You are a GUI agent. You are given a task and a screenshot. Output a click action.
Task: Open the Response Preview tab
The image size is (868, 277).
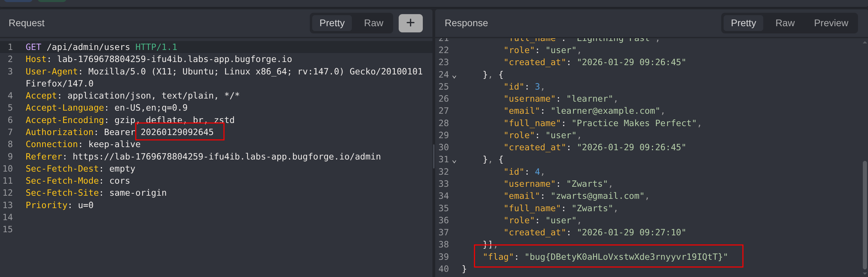[831, 23]
